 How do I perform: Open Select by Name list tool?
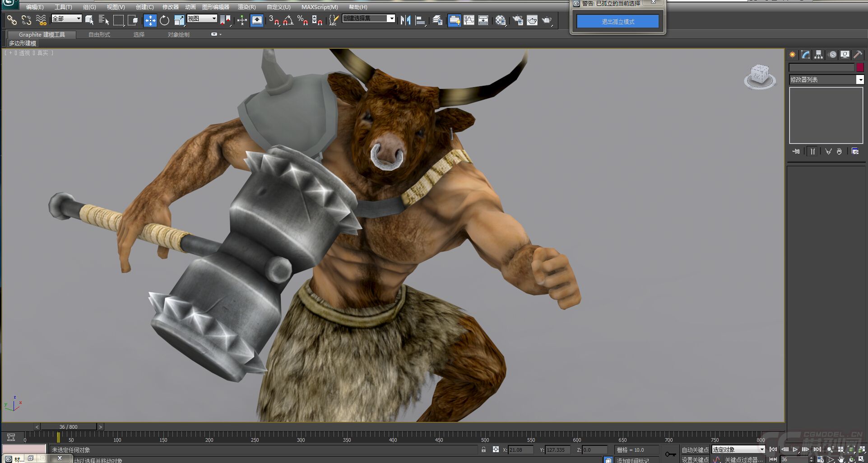click(x=104, y=20)
